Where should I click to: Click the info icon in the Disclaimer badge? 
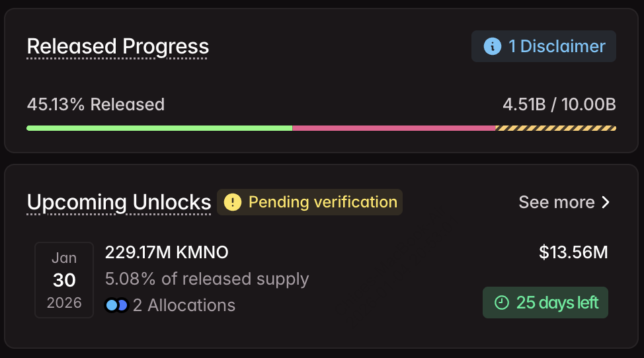click(x=492, y=46)
